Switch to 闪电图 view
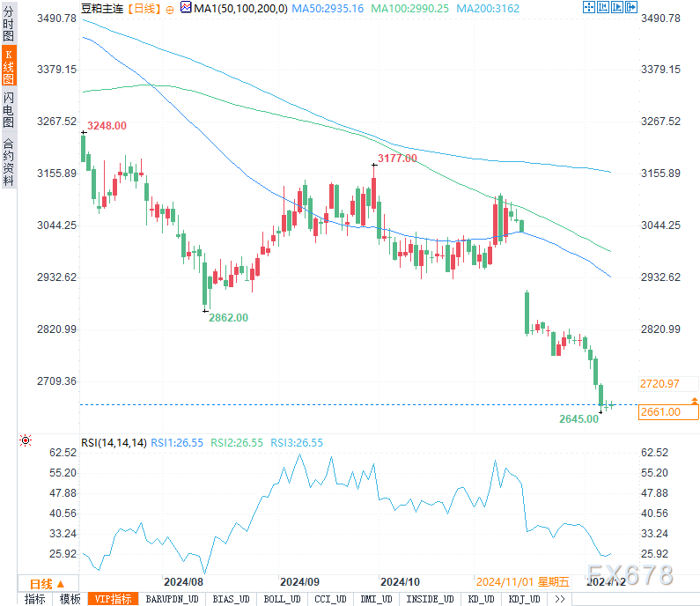Image resolution: width=700 pixels, height=606 pixels. (9, 109)
